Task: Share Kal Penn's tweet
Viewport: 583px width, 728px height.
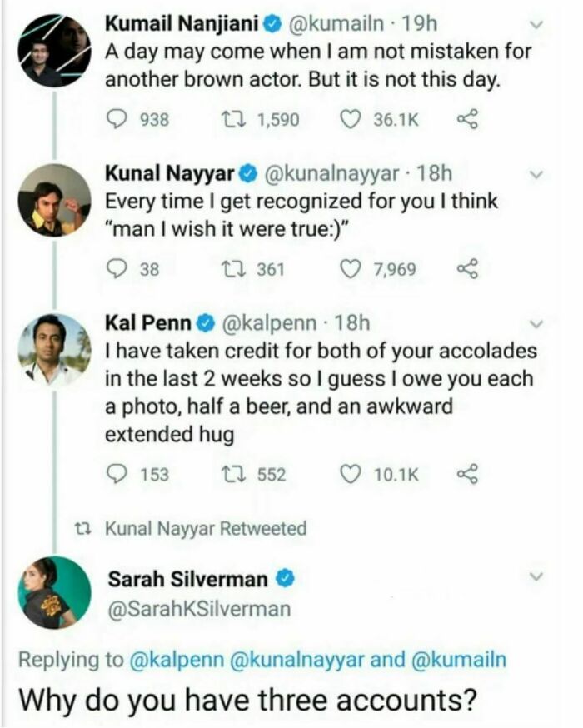Action: click(465, 474)
